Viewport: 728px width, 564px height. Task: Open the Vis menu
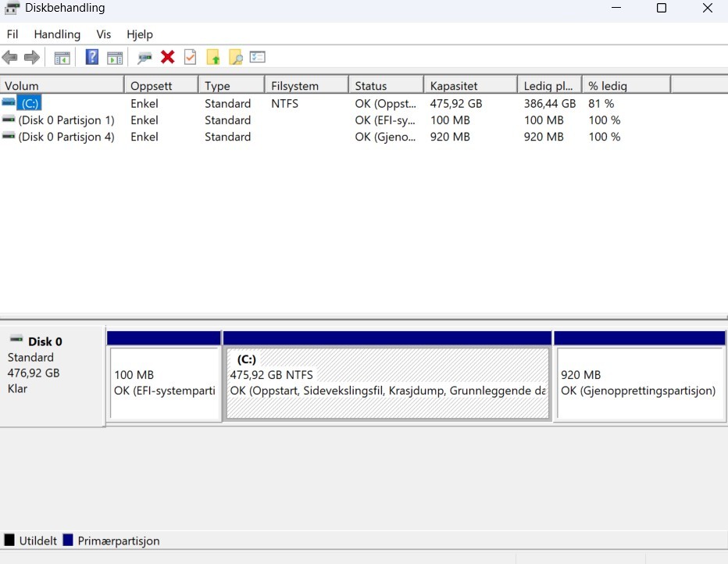coord(103,34)
